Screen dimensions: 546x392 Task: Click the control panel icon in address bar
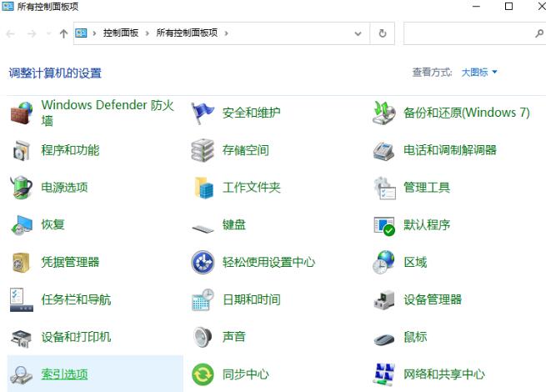pyautogui.click(x=81, y=33)
